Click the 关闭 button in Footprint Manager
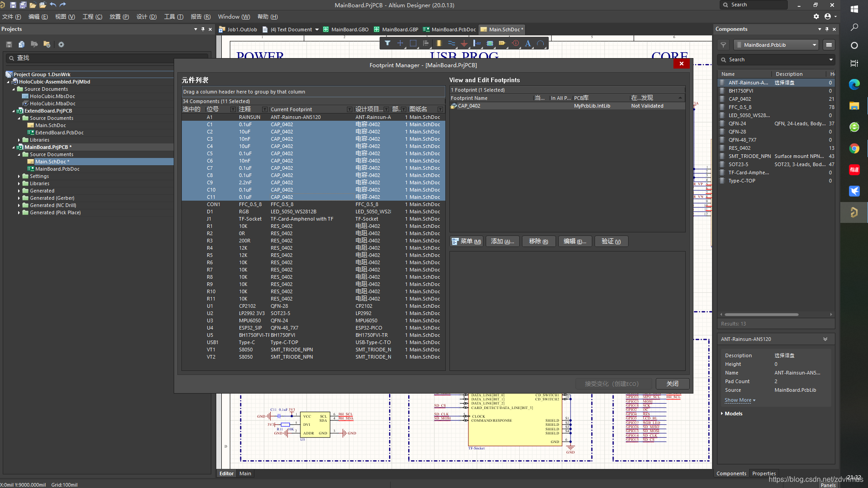868x488 pixels. click(x=672, y=384)
